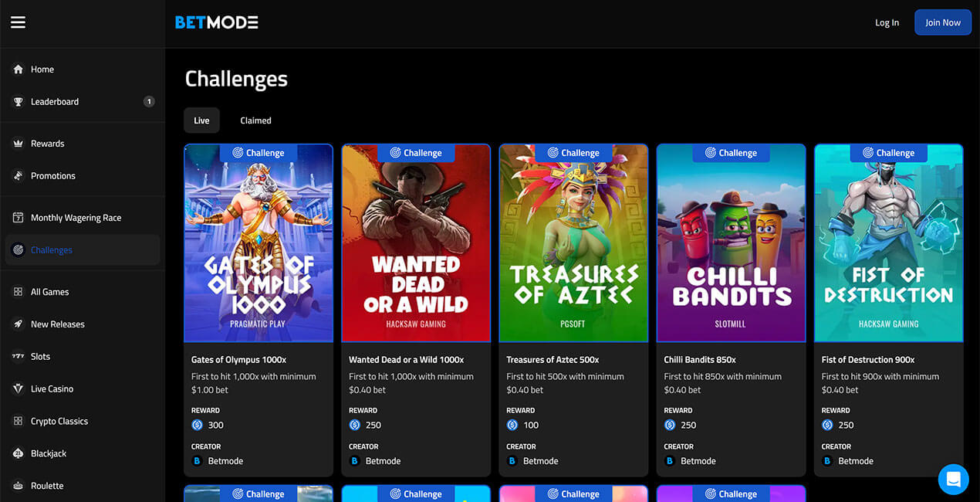Viewport: 980px width, 502px height.
Task: Click the Rewards crown icon
Action: point(19,144)
